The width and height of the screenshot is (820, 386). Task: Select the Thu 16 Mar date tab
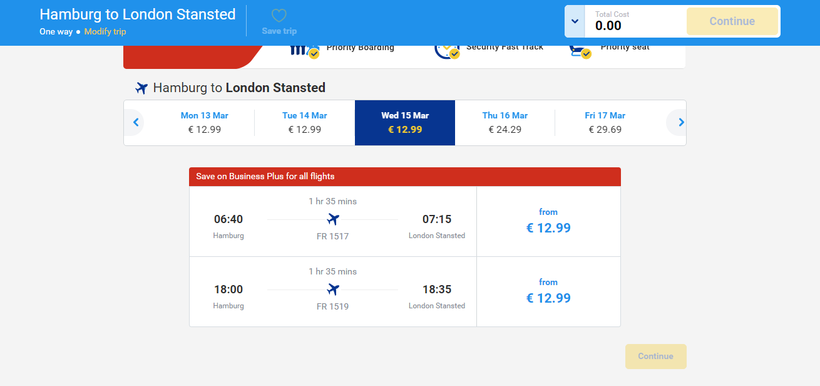coord(505,122)
